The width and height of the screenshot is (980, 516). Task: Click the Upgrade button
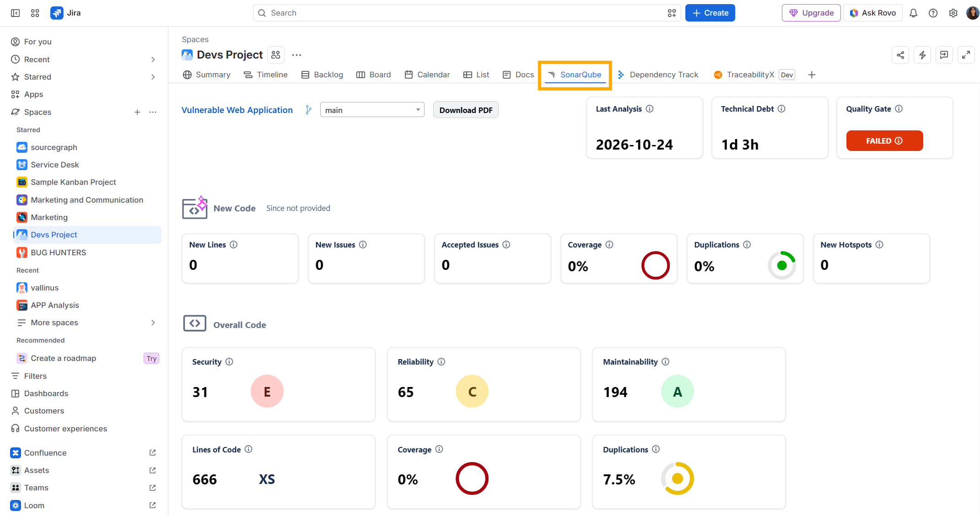click(811, 13)
